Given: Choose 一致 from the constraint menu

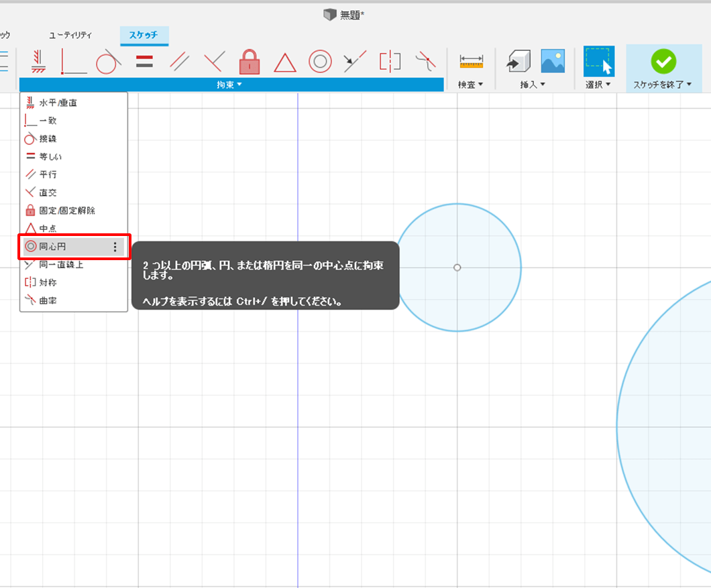Looking at the screenshot, I should 74,121.
